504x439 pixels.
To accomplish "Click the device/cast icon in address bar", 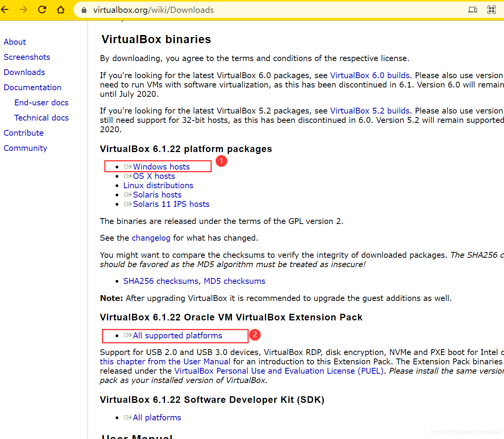I will click(472, 10).
